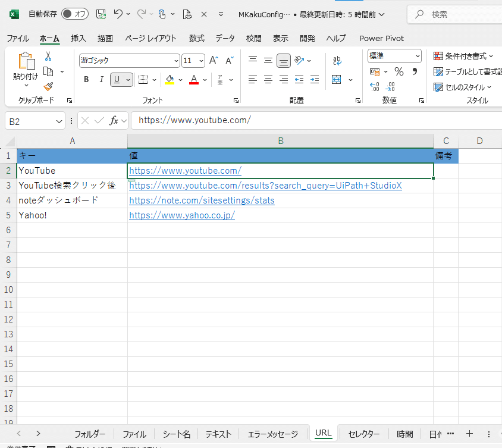Open the 数式 ribbon tab

(196, 39)
